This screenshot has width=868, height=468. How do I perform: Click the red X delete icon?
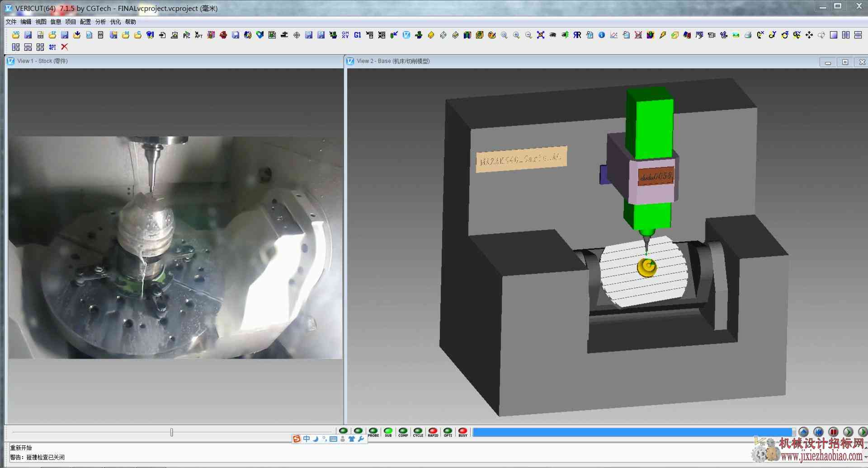(x=65, y=47)
